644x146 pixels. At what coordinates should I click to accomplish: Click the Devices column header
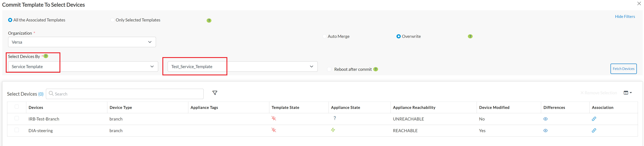pos(36,107)
